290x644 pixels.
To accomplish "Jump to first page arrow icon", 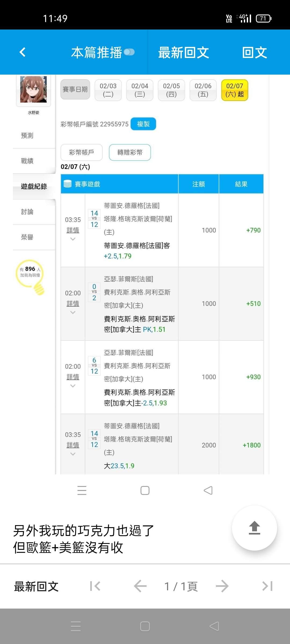I will click(95, 586).
